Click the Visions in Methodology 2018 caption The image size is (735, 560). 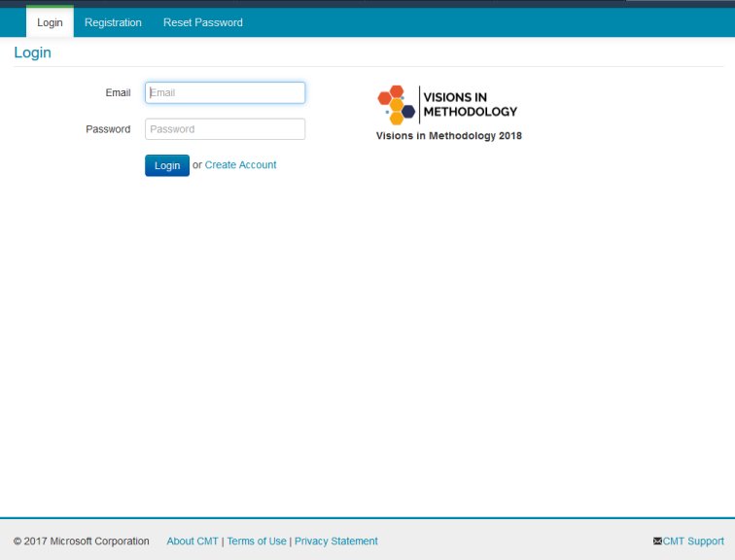click(x=449, y=136)
